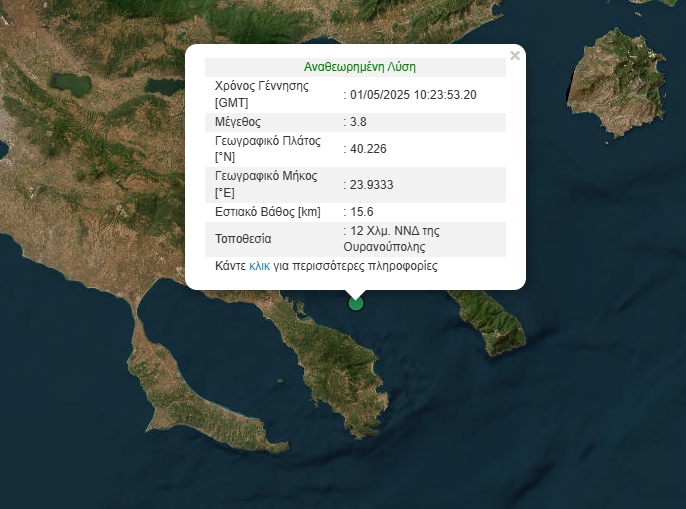Click the 'Αναθεωρημένη Λύση' popup header

pyautogui.click(x=359, y=68)
